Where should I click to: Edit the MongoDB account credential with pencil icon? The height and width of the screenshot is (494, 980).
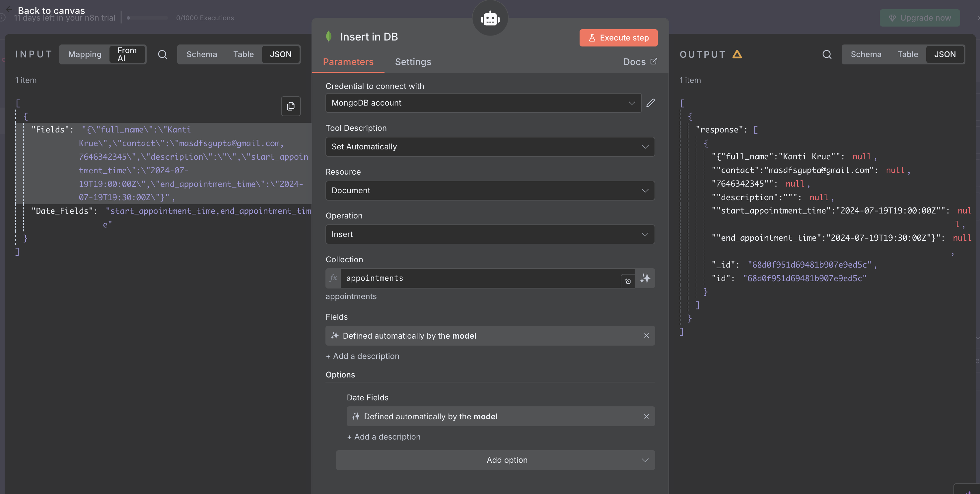[651, 103]
